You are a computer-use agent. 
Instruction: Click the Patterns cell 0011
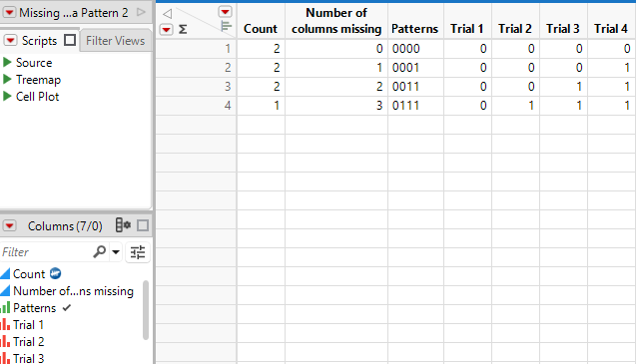415,87
